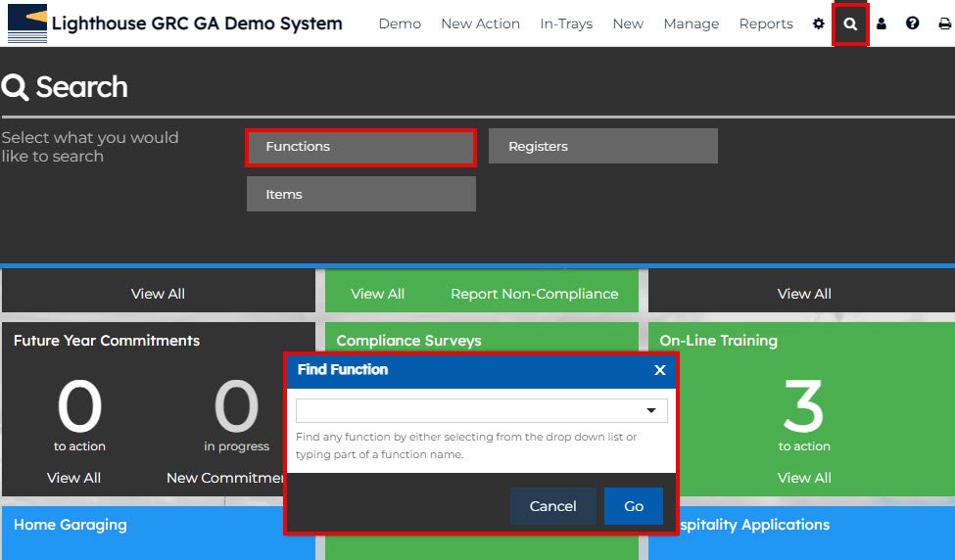
Task: Open the Reports menu
Action: click(x=766, y=23)
